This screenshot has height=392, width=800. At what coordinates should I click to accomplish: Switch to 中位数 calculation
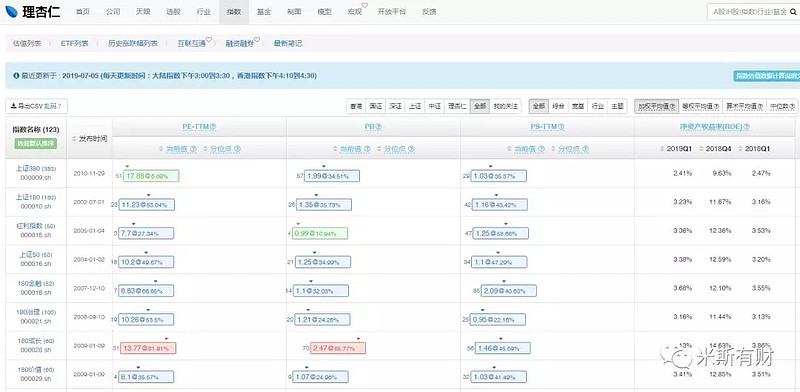tap(782, 106)
